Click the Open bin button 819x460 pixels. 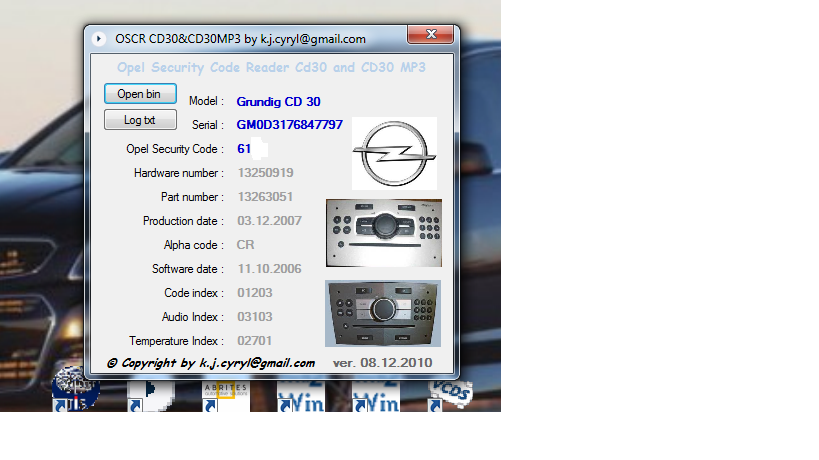coord(140,94)
